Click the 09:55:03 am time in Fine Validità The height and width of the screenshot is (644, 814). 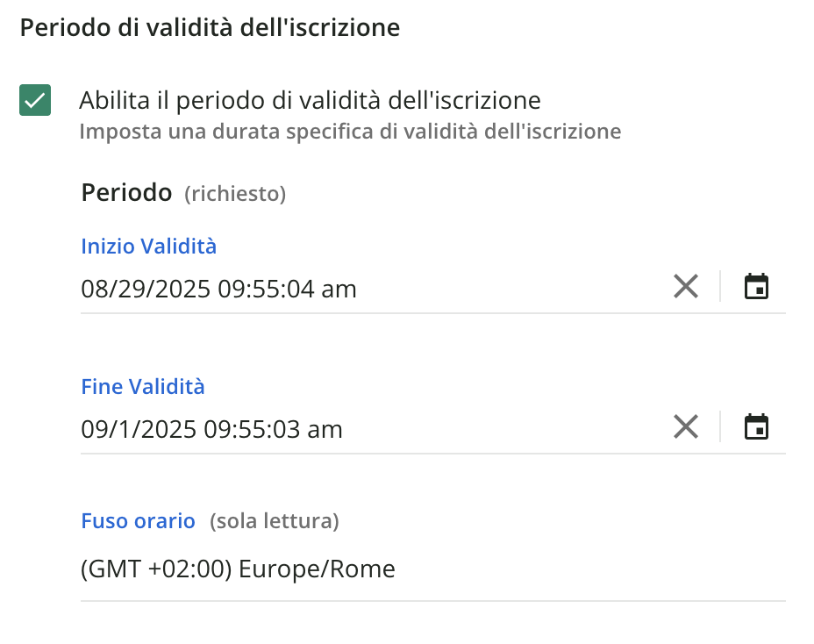[x=274, y=429]
